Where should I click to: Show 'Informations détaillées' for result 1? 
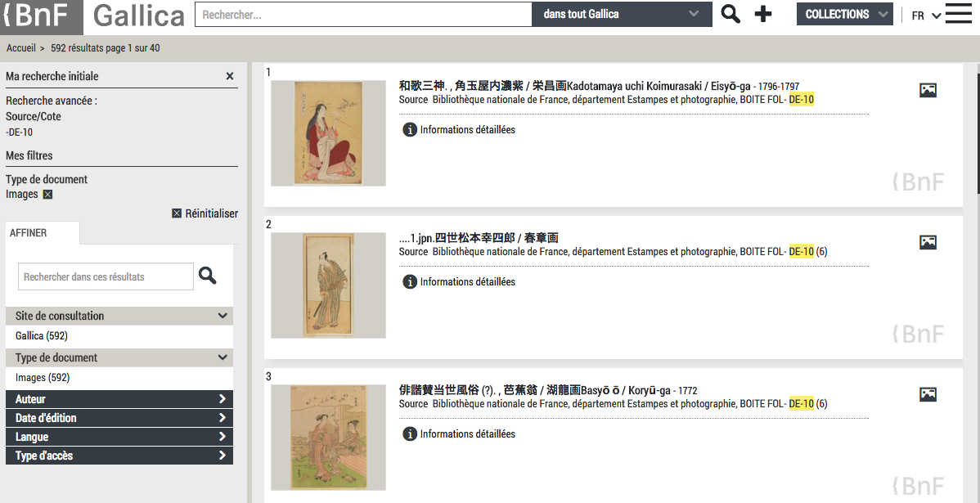(467, 130)
